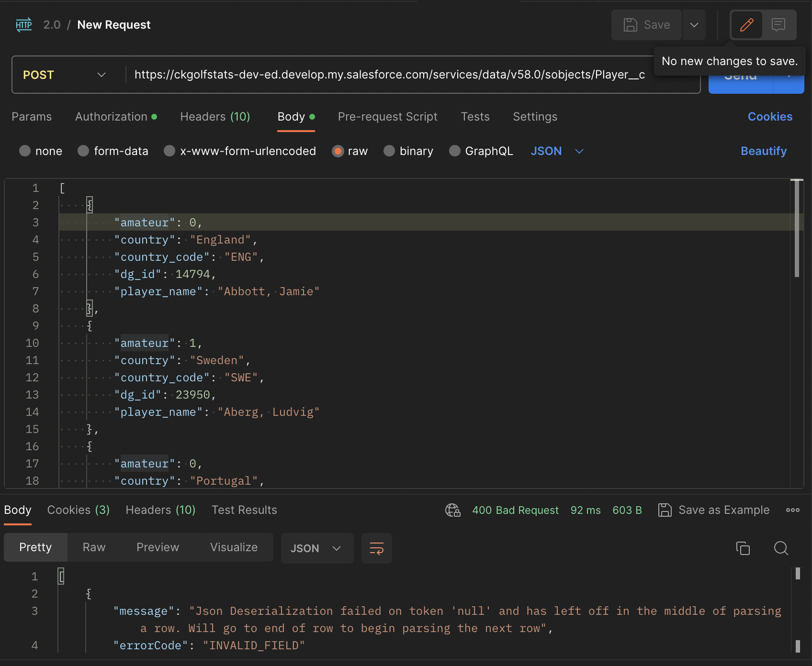Expand the Save options arrow
Image resolution: width=812 pixels, height=666 pixels.
694,25
